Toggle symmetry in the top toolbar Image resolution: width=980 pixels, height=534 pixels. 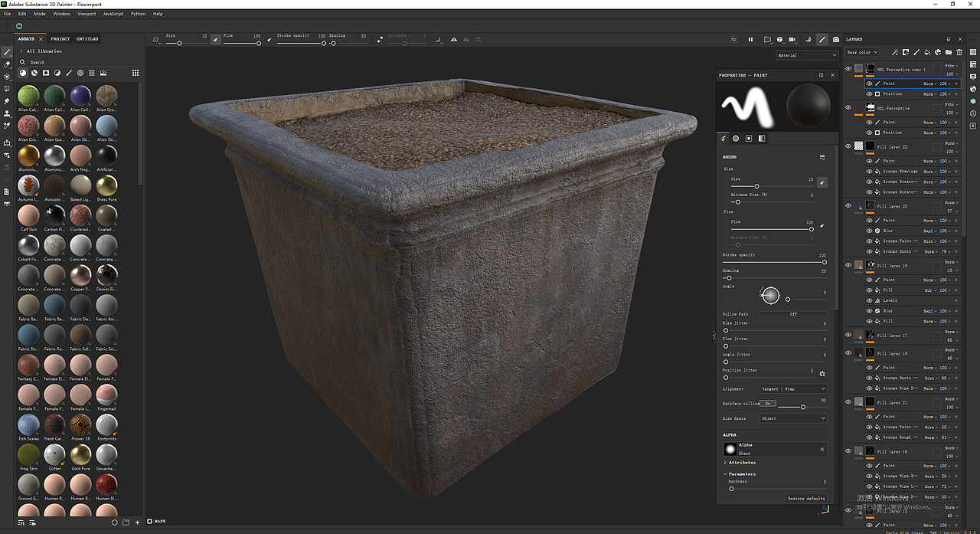454,39
